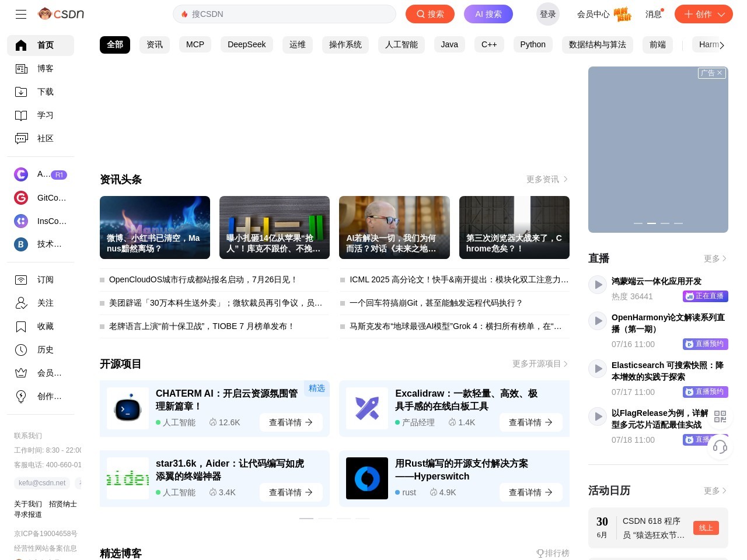
Task: Click the AI 搜索 button
Action: [x=488, y=14]
